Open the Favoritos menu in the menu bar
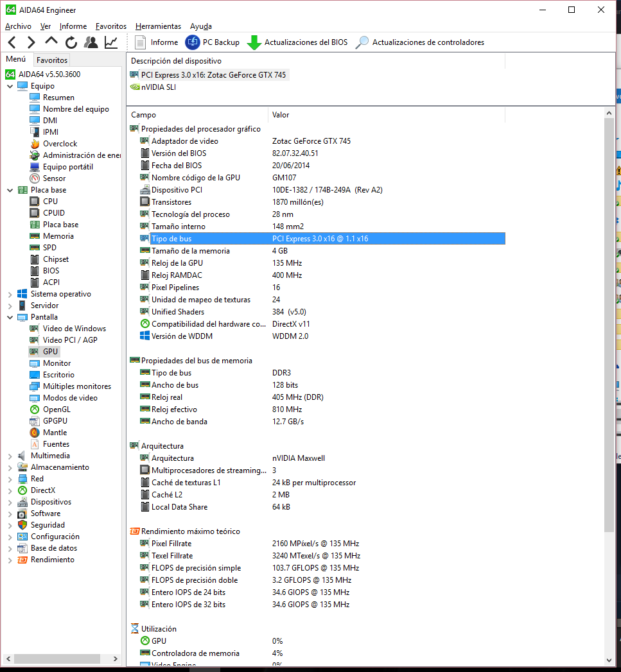This screenshot has height=672, width=621. click(x=111, y=26)
